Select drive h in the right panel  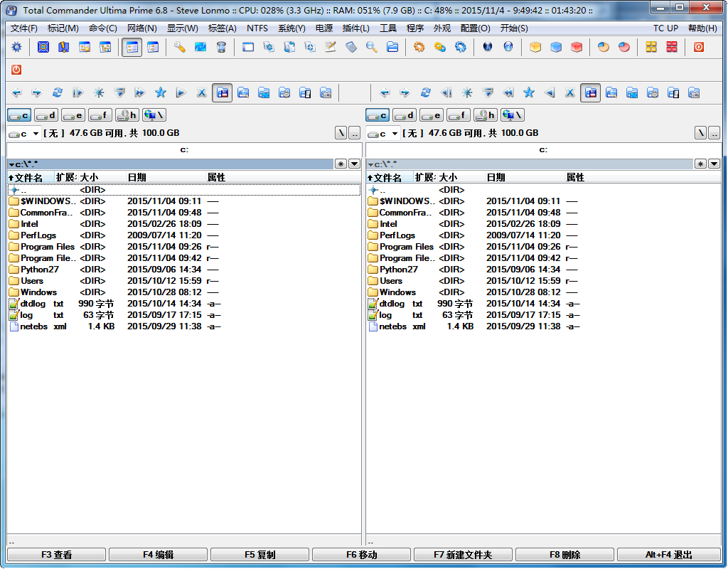(x=486, y=115)
